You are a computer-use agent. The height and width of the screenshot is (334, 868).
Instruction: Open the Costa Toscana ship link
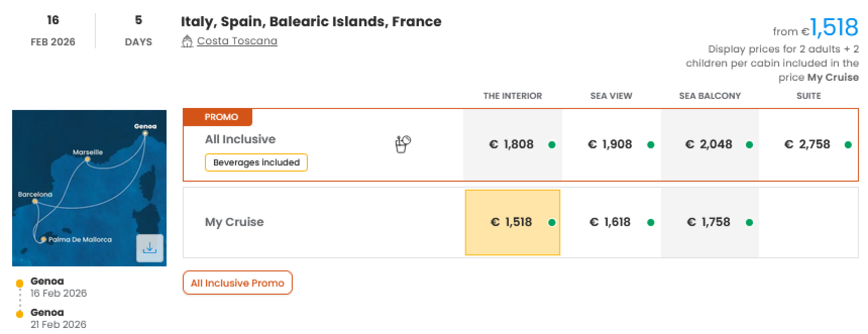tap(237, 41)
